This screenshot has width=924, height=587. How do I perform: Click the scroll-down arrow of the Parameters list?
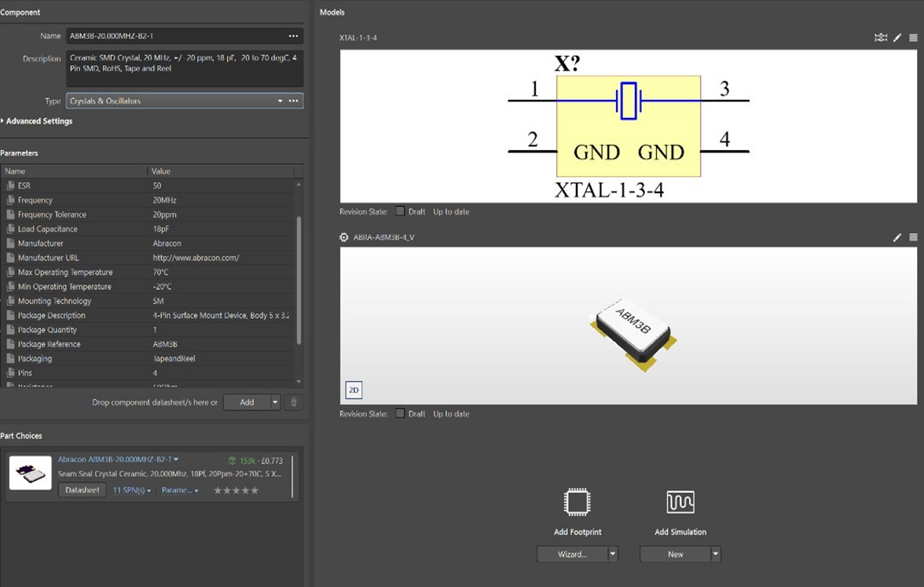[299, 382]
